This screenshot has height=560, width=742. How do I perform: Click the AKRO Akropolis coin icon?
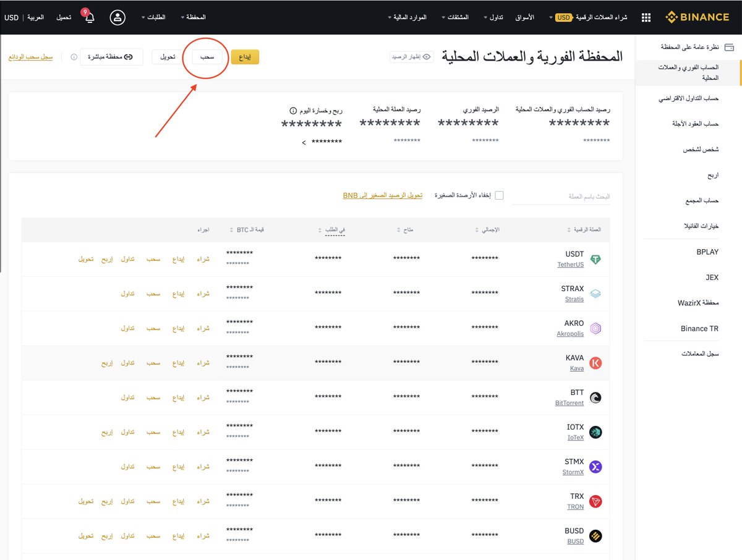click(x=595, y=329)
